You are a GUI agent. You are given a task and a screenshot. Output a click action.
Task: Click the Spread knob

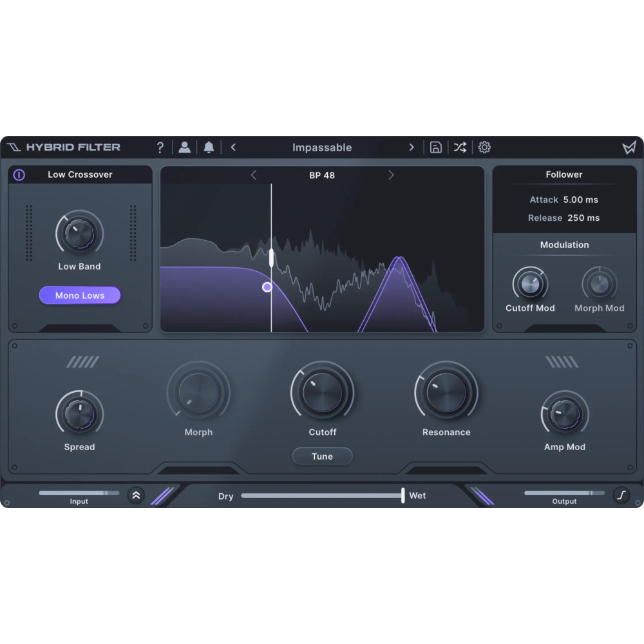(x=80, y=414)
